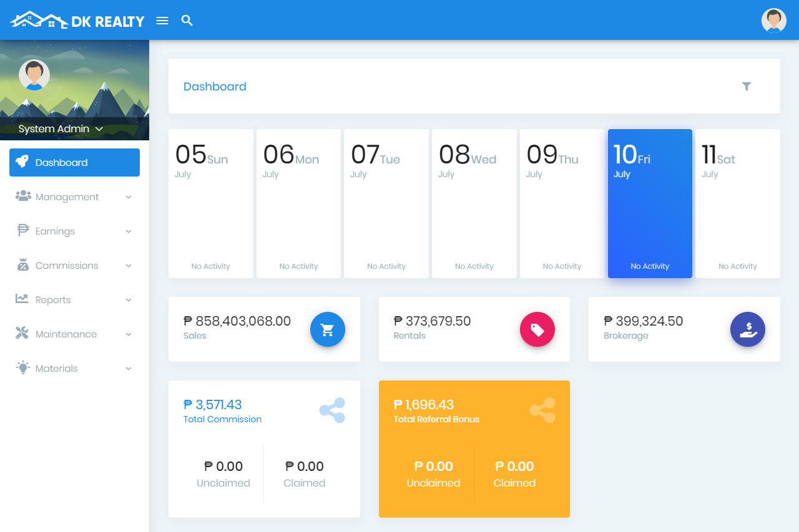Click the Dashboard rocket icon

coord(22,162)
